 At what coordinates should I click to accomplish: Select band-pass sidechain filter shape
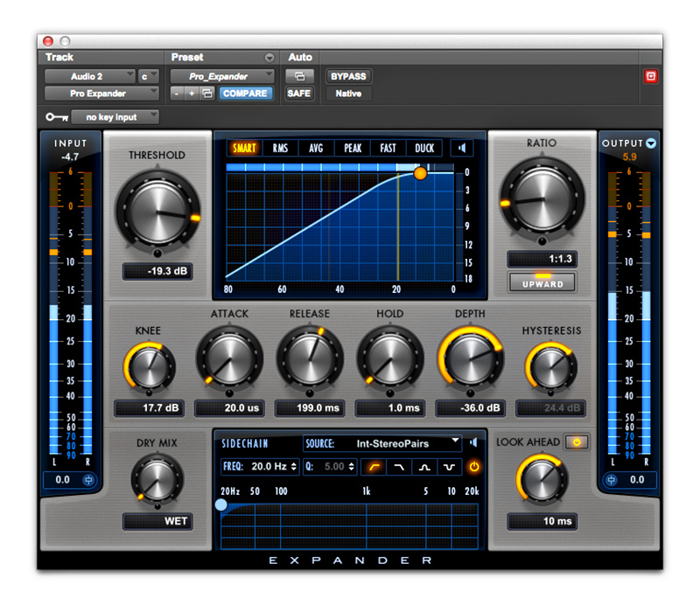[x=424, y=467]
